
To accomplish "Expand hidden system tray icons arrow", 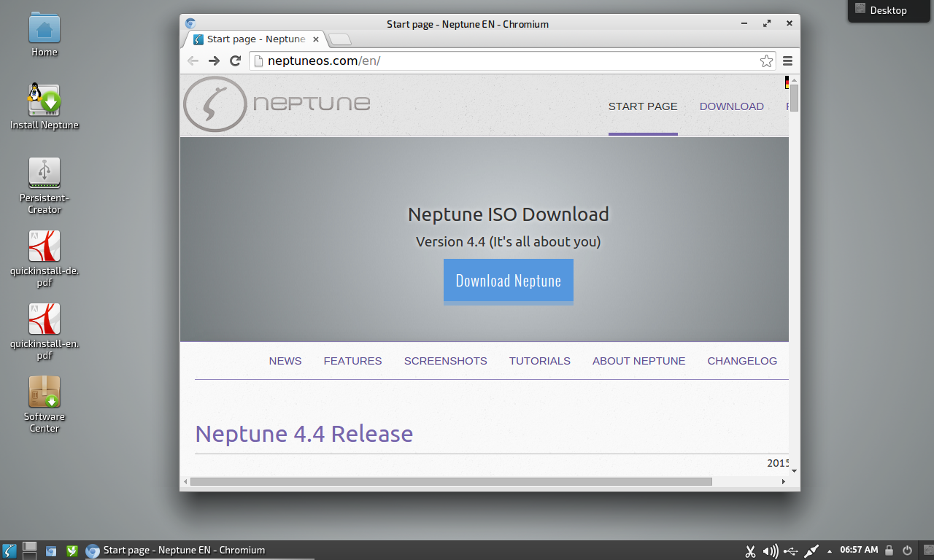I will click(830, 551).
